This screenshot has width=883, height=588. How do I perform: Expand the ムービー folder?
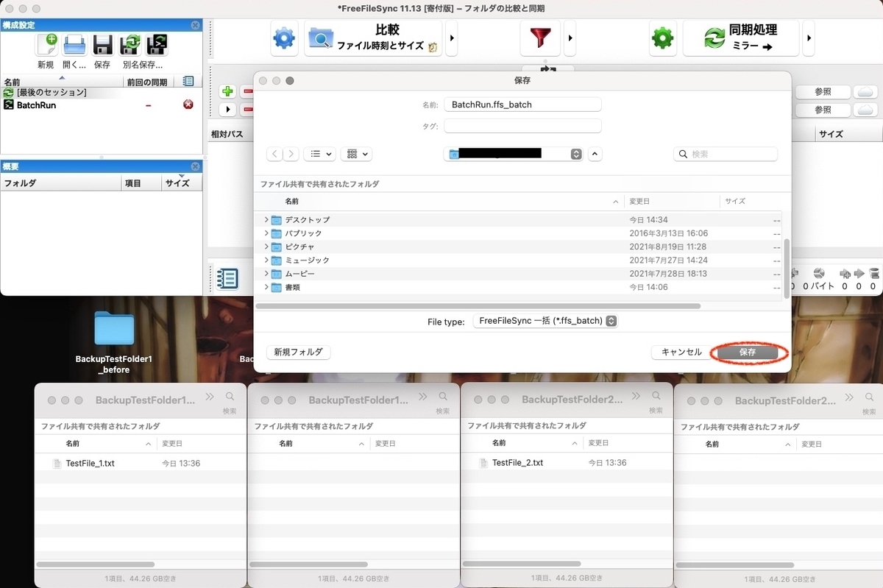266,274
